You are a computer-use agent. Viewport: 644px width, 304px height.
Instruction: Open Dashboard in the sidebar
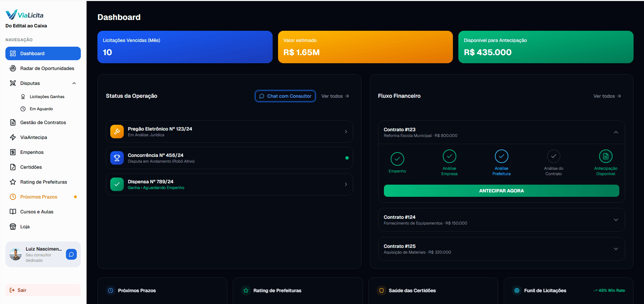(43, 53)
